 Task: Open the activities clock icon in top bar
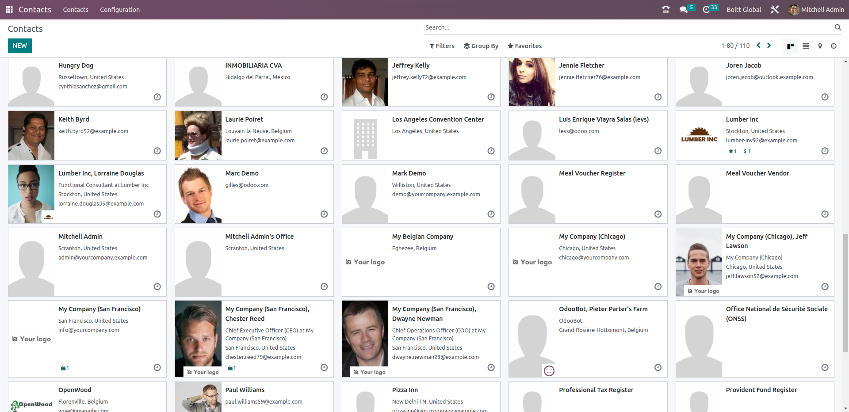pyautogui.click(x=708, y=9)
